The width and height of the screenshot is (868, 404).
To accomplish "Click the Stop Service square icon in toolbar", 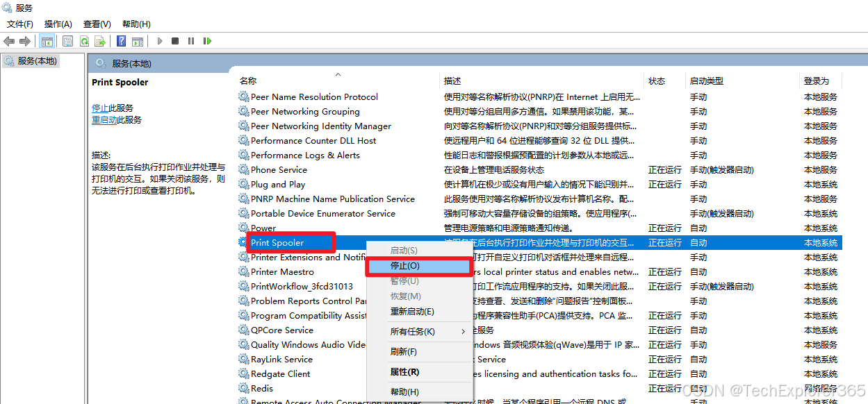I will tap(175, 41).
